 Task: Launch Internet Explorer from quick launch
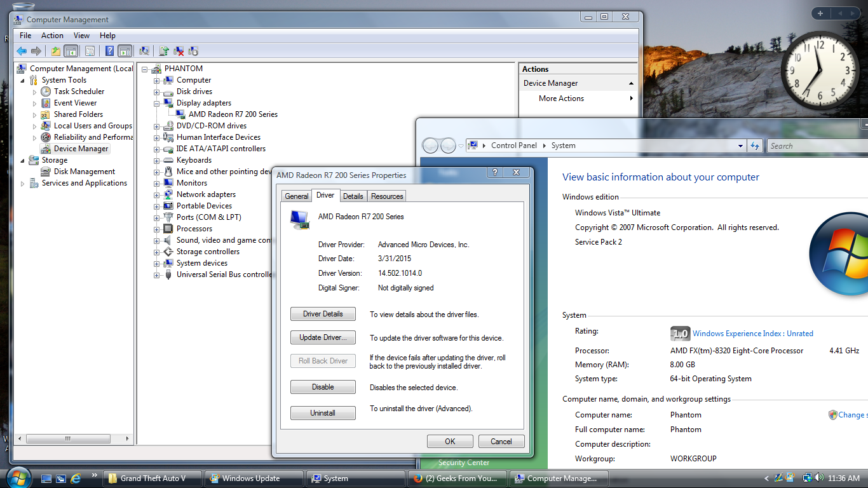(76, 478)
